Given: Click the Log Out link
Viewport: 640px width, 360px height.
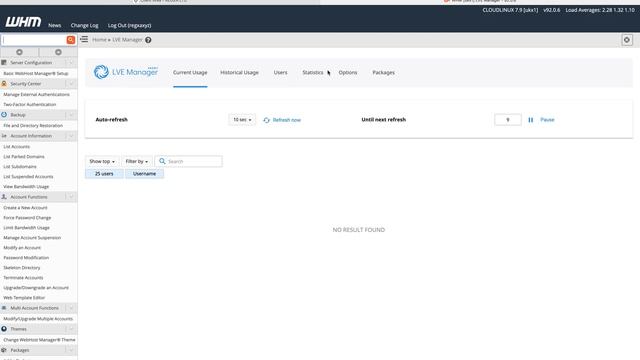Looking at the screenshot, I should [x=129, y=25].
